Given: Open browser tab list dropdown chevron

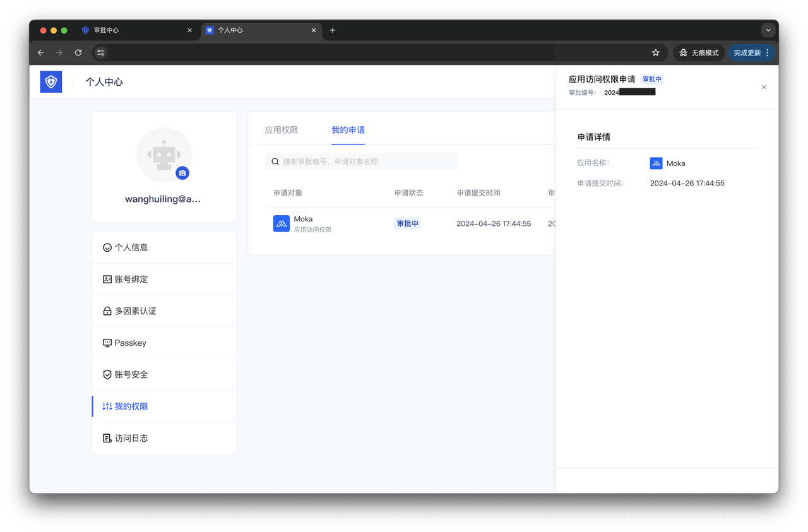Looking at the screenshot, I should pyautogui.click(x=768, y=30).
